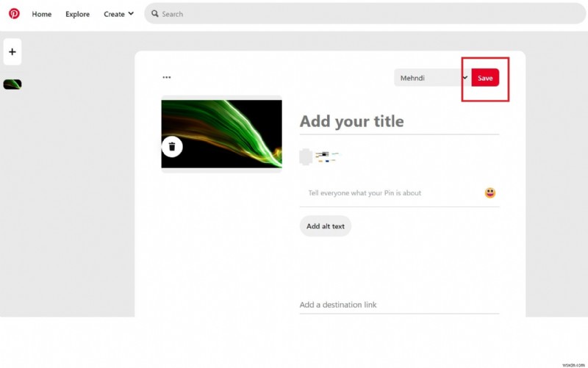
Task: Click the search magnifier icon
Action: tap(155, 14)
